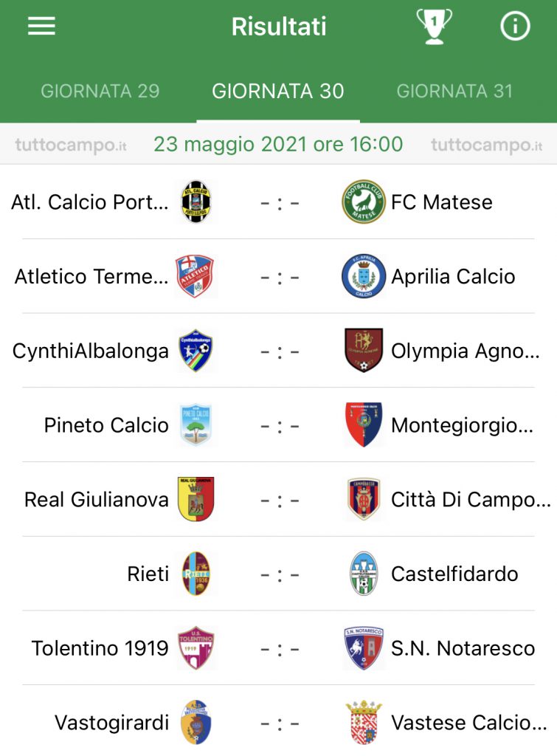Open the hamburger menu
This screenshot has width=557, height=756.
(x=41, y=26)
